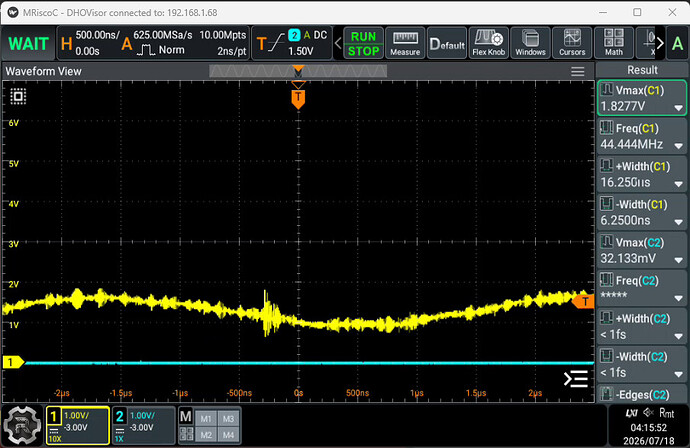Open horizontal timebase settings 500.00ns

(92, 43)
